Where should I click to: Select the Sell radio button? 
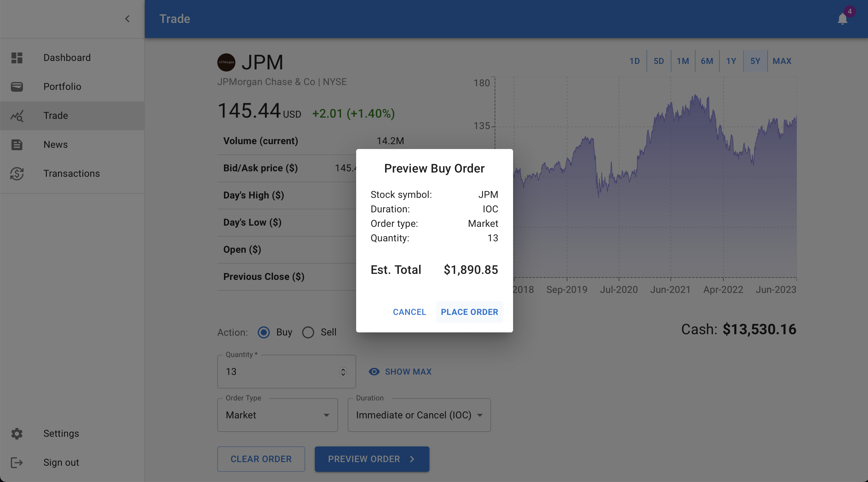point(308,332)
